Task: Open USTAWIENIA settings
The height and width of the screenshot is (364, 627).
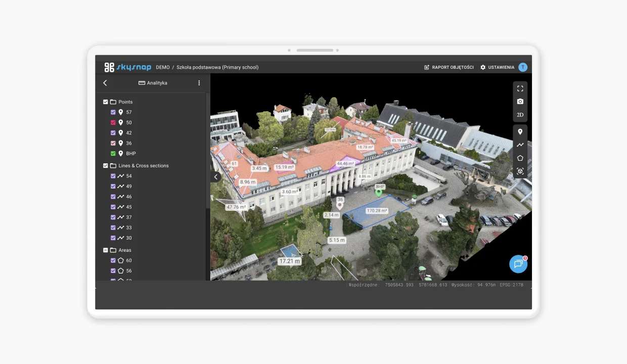Action: pos(497,67)
